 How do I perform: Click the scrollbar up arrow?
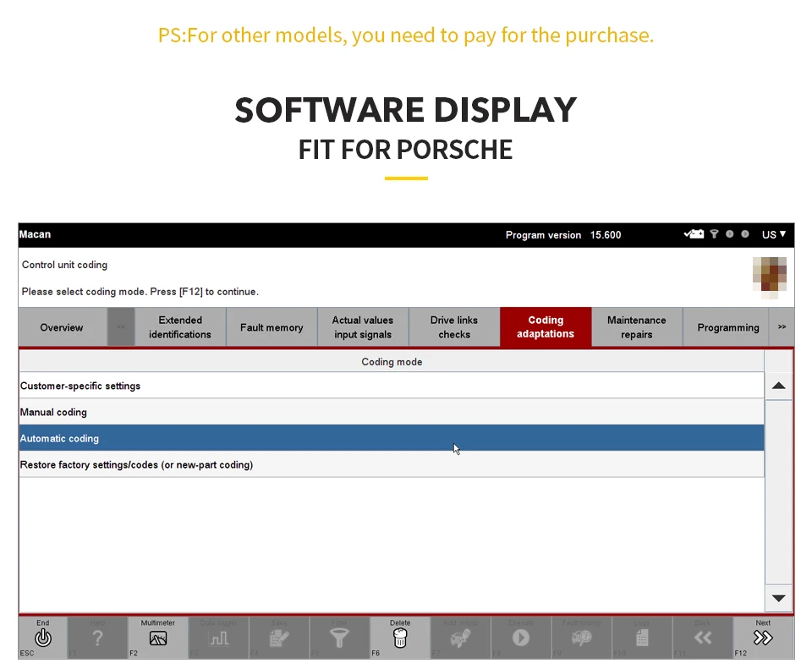779,386
